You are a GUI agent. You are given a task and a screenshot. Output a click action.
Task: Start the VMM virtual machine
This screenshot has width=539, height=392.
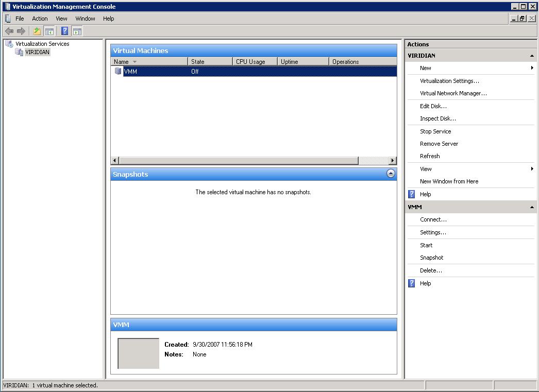[x=426, y=245]
